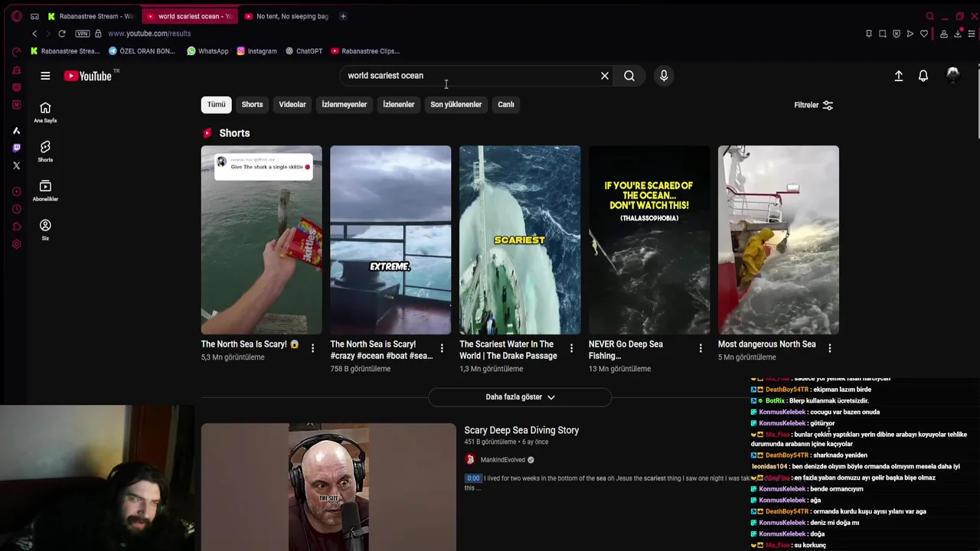Open the Thalassophobia deep sea fishing short thumbnail

coord(649,240)
